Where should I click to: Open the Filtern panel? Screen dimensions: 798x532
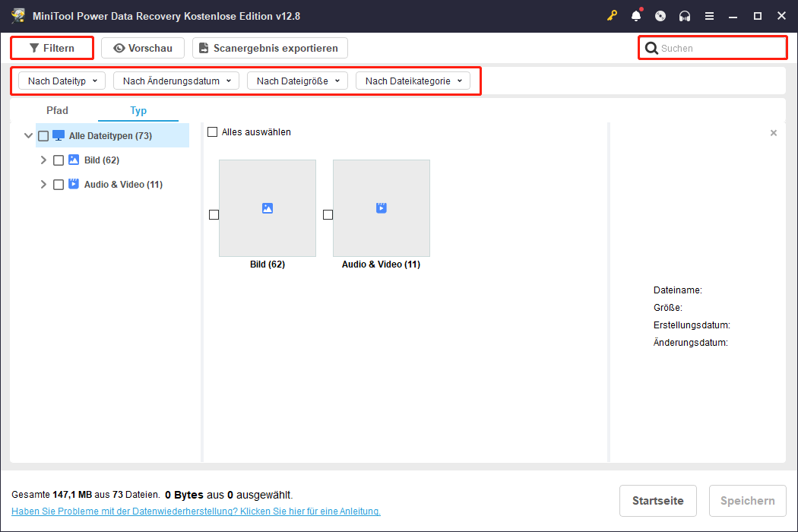(x=52, y=47)
